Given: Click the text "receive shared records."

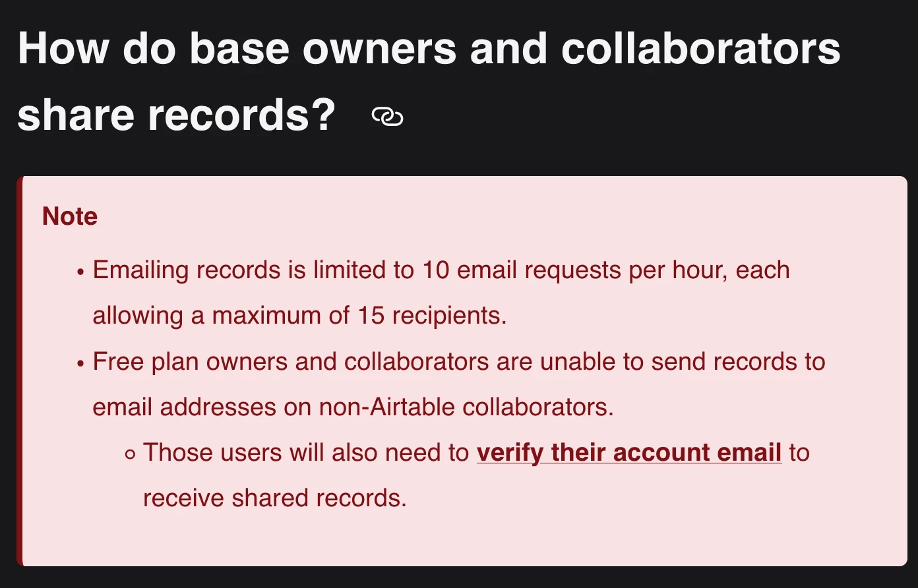Looking at the screenshot, I should [x=275, y=498].
